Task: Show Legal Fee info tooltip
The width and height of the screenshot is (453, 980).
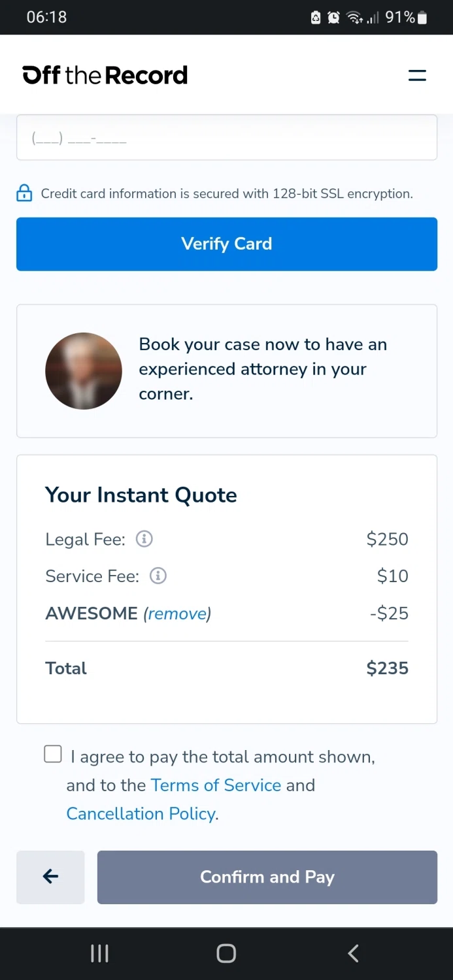Action: click(144, 539)
